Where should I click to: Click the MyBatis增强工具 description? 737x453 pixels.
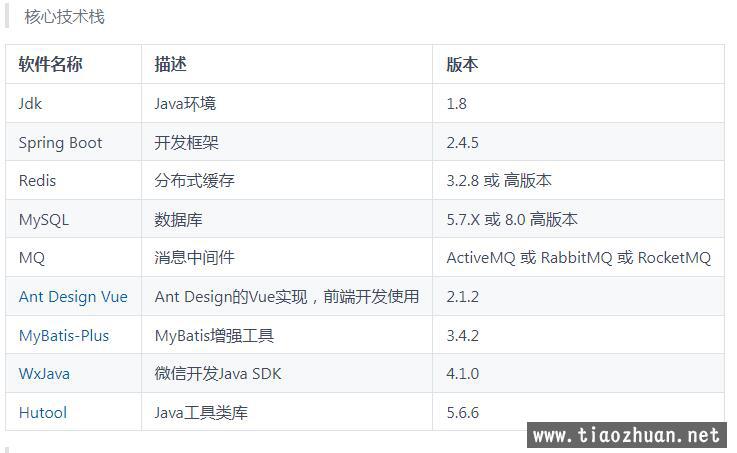[x=214, y=336]
